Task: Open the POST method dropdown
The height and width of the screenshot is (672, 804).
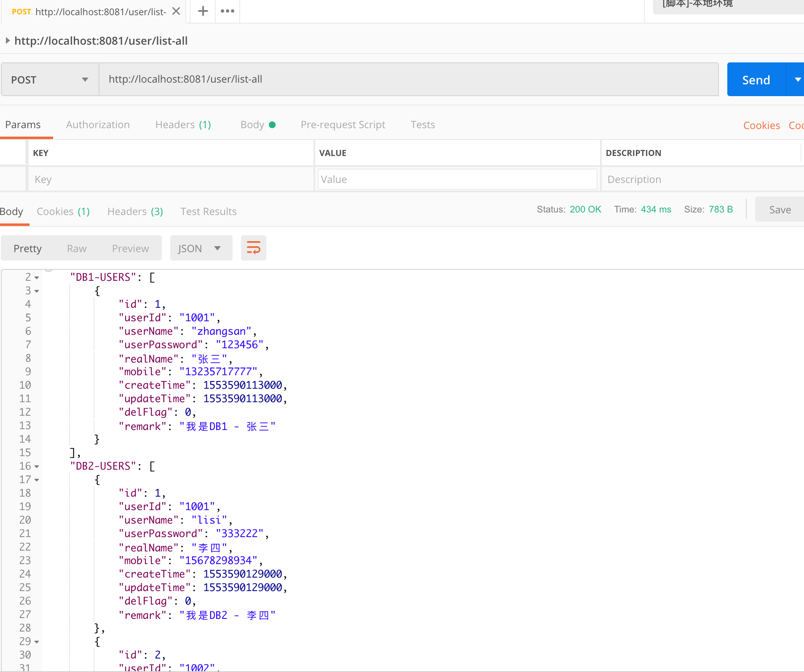Action: click(50, 79)
